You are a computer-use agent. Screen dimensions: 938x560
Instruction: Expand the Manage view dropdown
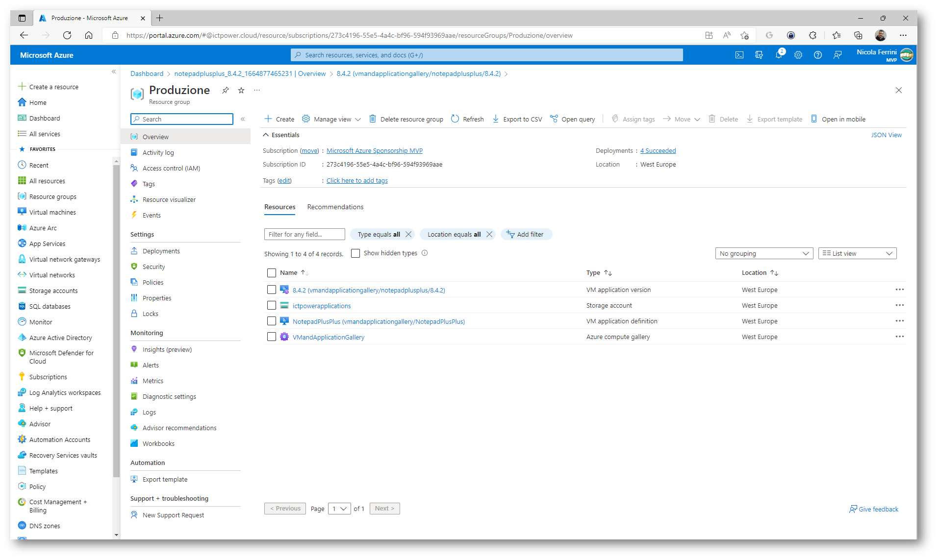[x=331, y=119]
